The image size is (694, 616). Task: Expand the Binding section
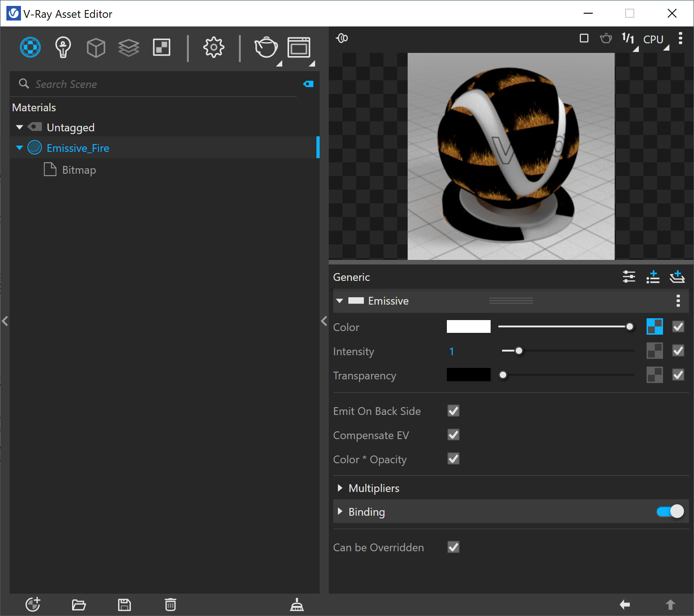click(340, 512)
